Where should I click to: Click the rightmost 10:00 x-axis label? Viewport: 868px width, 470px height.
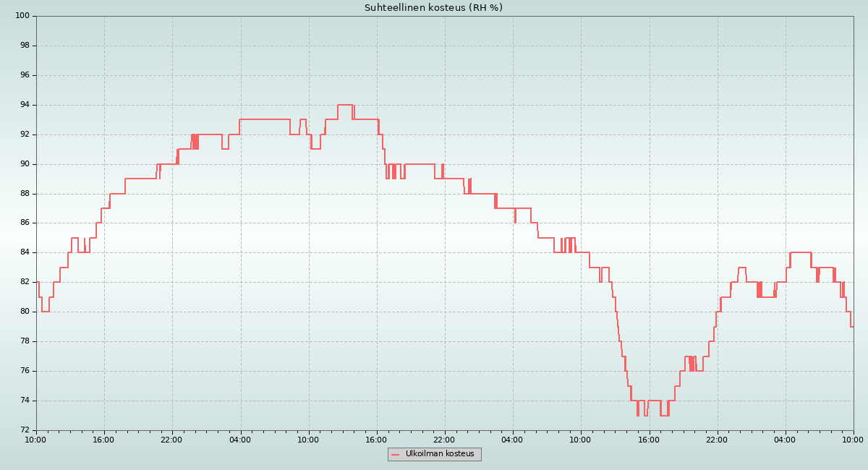coord(853,439)
